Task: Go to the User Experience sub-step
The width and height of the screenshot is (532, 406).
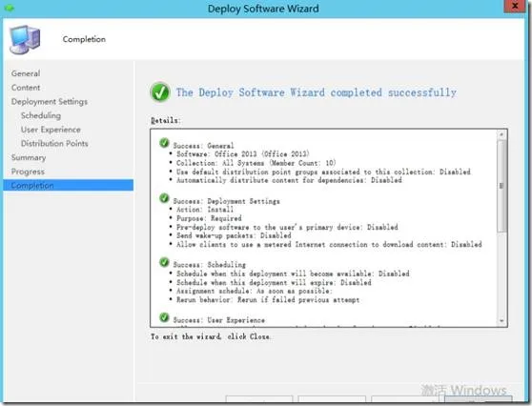Action: click(x=51, y=130)
